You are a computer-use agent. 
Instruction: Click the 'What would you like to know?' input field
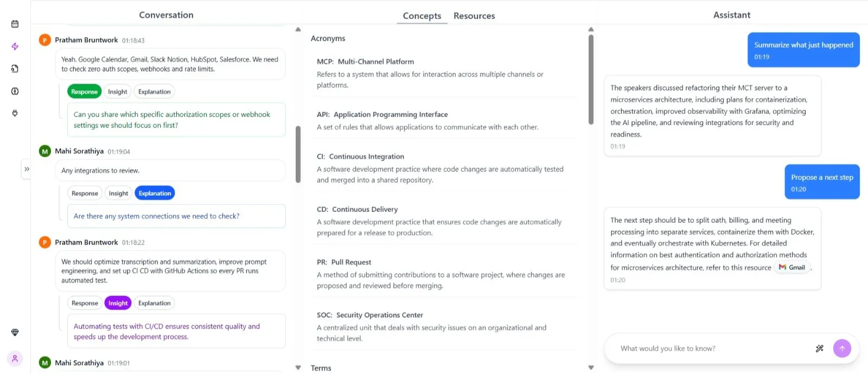click(694, 349)
